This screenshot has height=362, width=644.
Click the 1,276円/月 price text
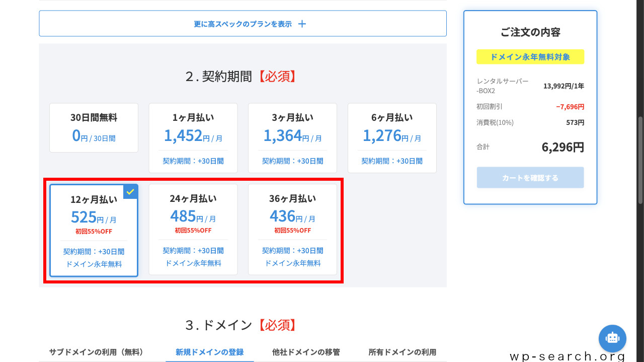click(392, 135)
